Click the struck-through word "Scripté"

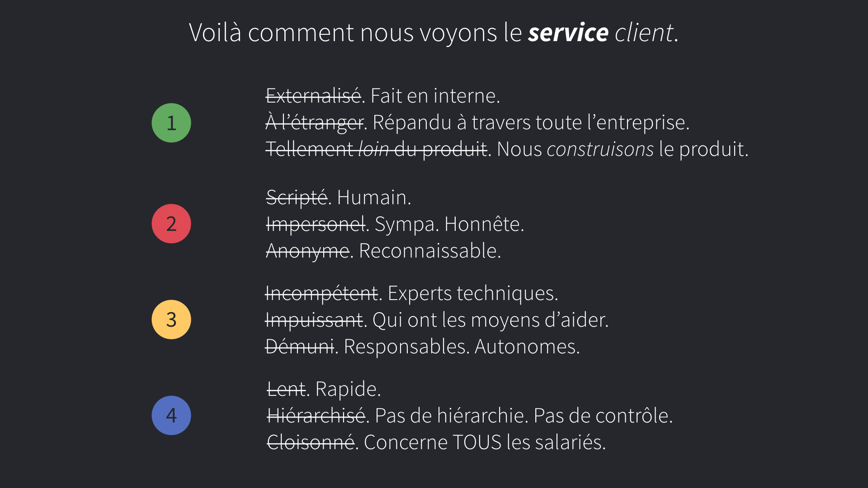point(297,197)
